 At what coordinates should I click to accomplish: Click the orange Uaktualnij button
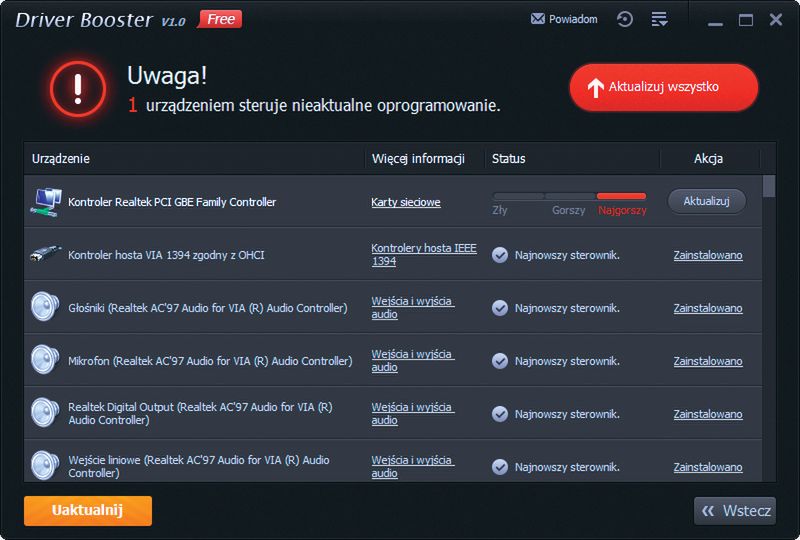click(88, 510)
